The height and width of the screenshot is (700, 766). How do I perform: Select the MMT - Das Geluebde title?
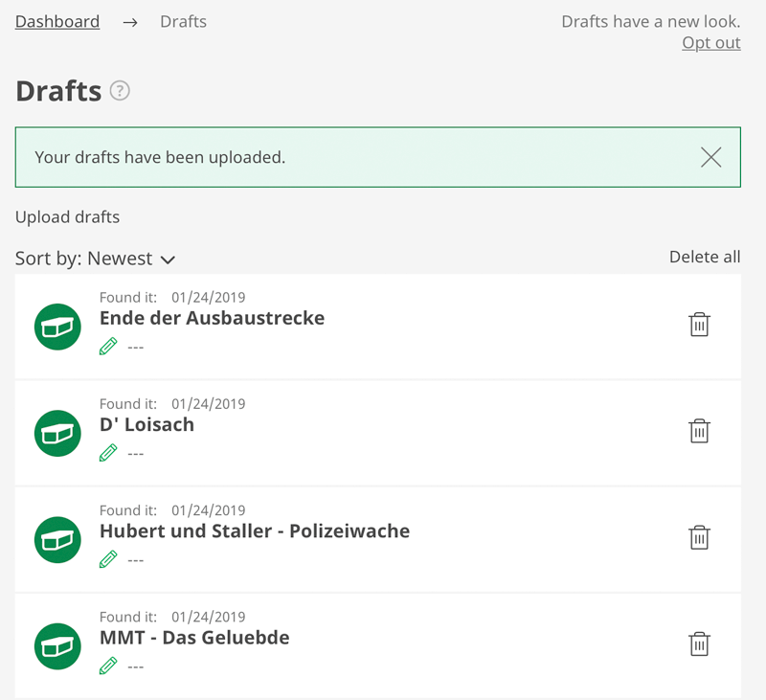[x=194, y=637]
